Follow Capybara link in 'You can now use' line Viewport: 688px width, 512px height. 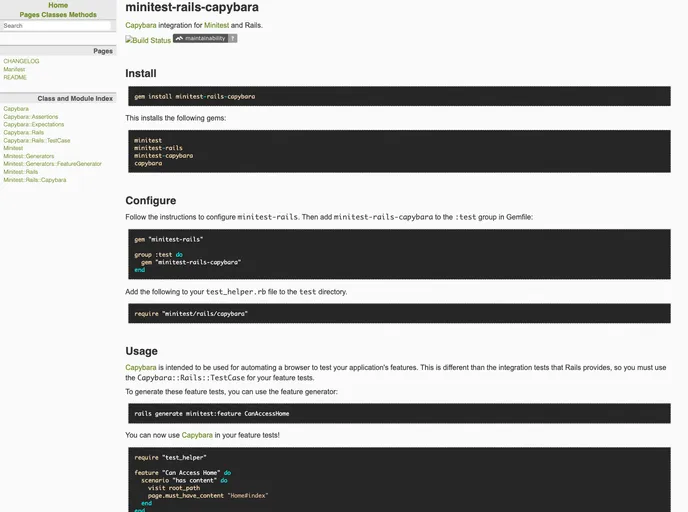(197, 435)
